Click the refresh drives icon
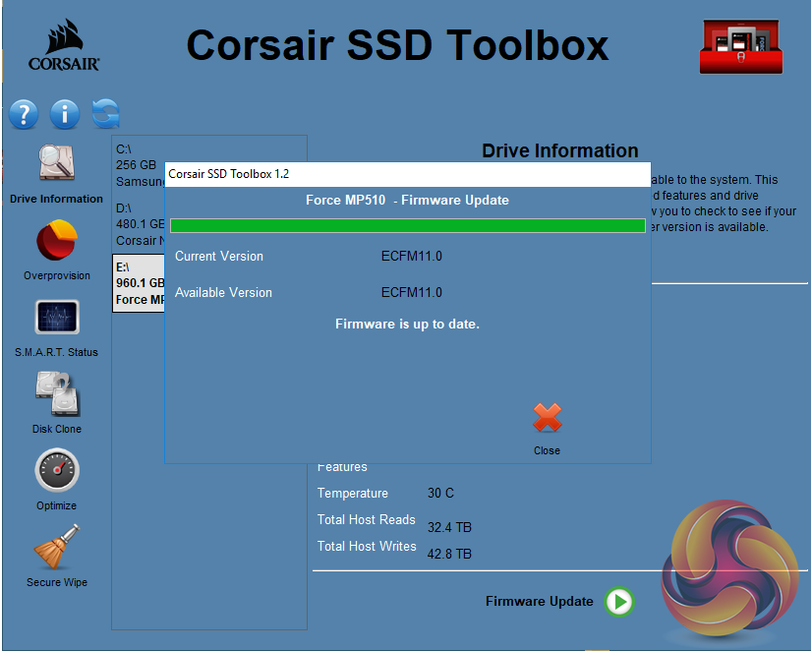This screenshot has height=651, width=812. pos(105,114)
